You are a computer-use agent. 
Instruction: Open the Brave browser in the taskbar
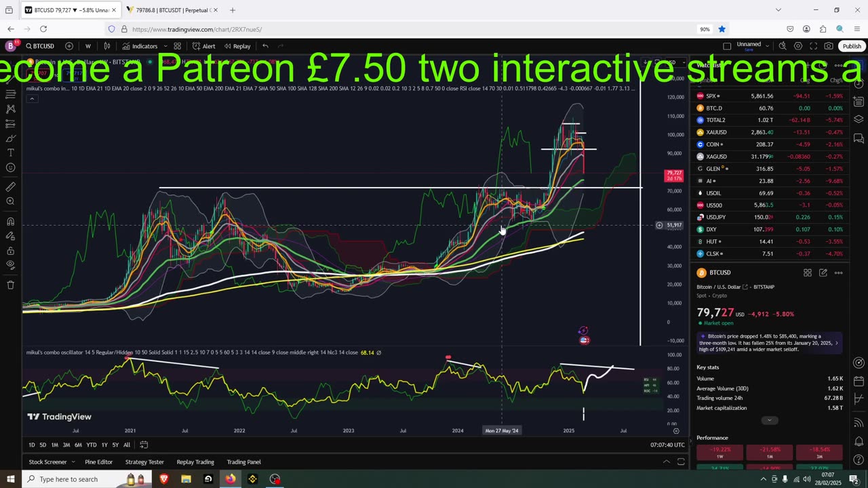point(163,479)
